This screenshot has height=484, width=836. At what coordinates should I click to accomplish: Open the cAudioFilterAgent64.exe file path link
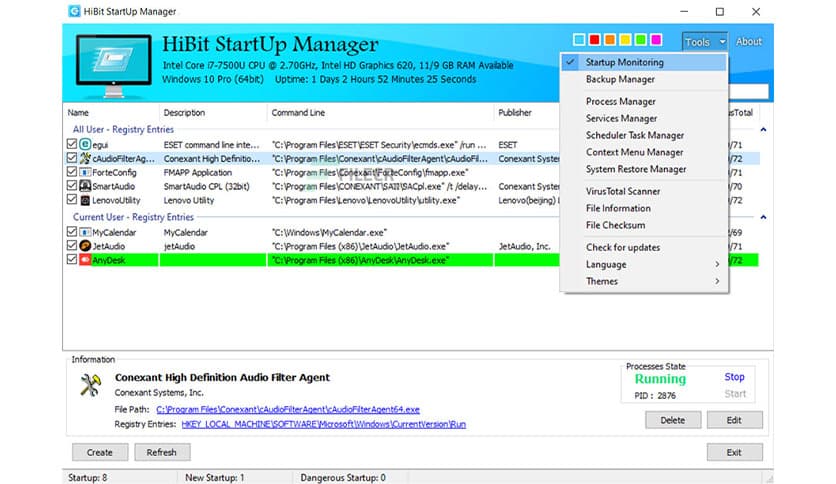pyautogui.click(x=288, y=409)
